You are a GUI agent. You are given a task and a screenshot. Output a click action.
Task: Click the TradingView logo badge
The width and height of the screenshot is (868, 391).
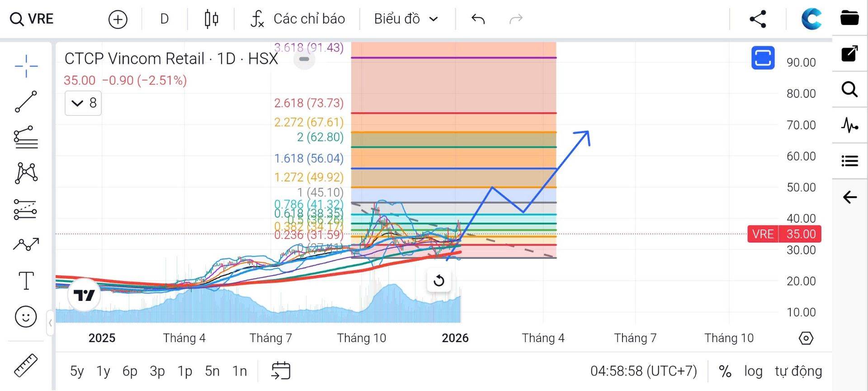coord(84,295)
